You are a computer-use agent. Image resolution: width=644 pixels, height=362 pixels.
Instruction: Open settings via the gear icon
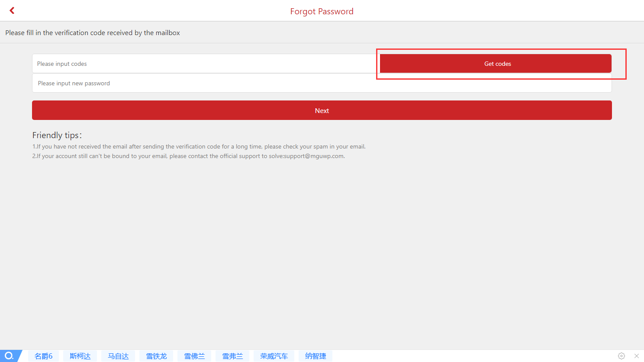621,356
